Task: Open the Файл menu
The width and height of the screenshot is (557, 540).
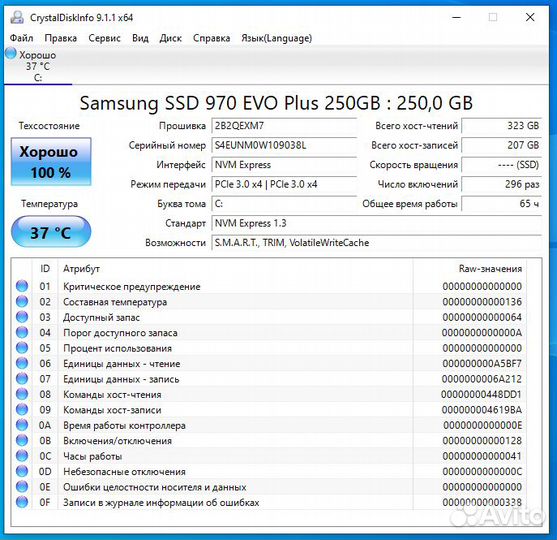Action: (x=21, y=38)
